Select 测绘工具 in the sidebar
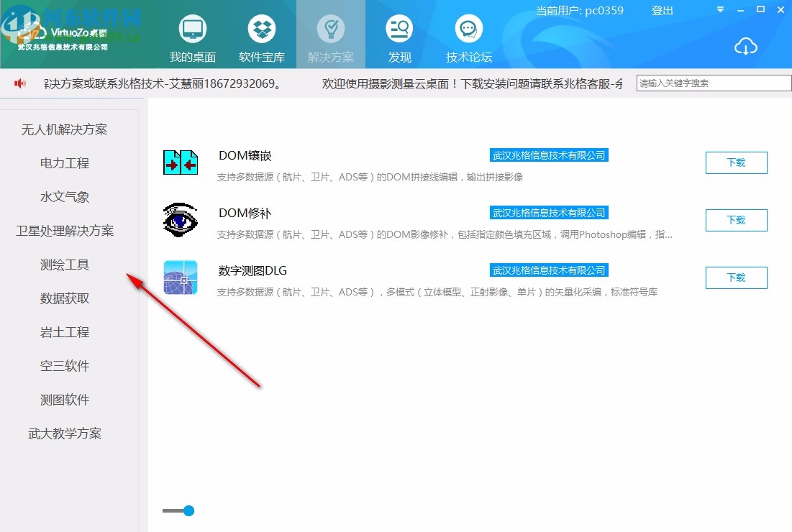792x532 pixels. (x=63, y=265)
